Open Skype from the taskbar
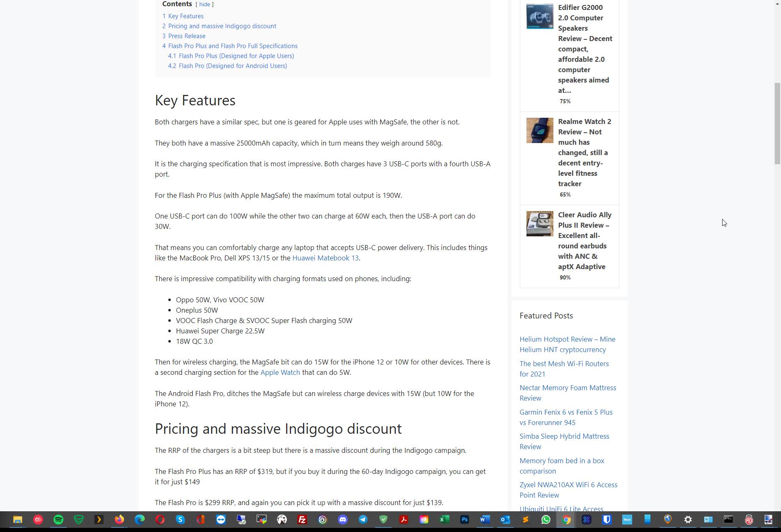This screenshot has height=532, width=781. tap(180, 520)
